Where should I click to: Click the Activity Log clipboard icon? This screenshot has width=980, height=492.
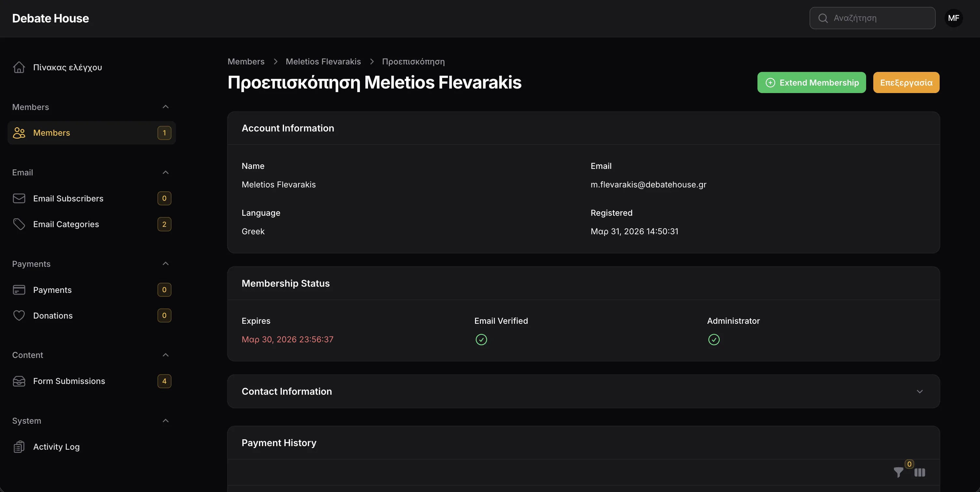click(19, 447)
